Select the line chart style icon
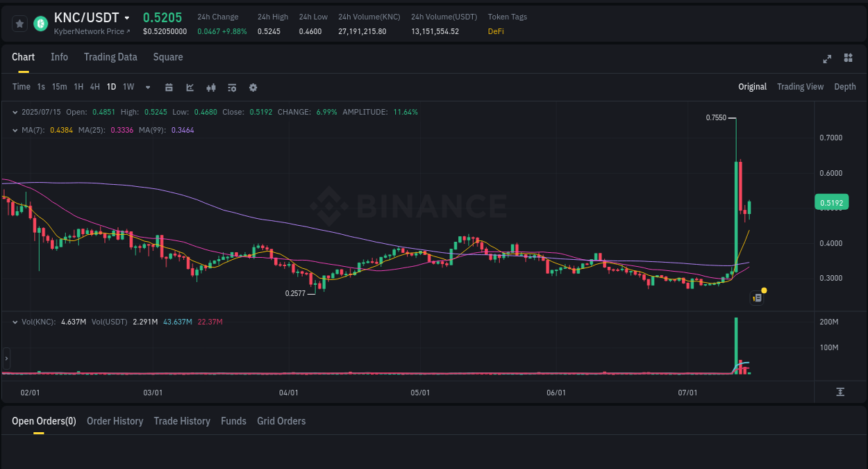The height and width of the screenshot is (469, 868). coord(189,88)
